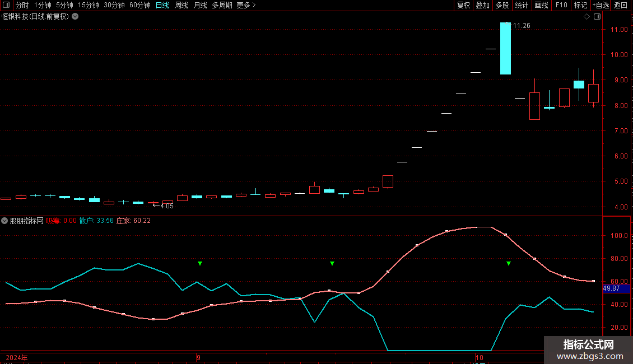Click the 统计 statistics button
This screenshot has height=364, width=633.
click(x=522, y=5)
